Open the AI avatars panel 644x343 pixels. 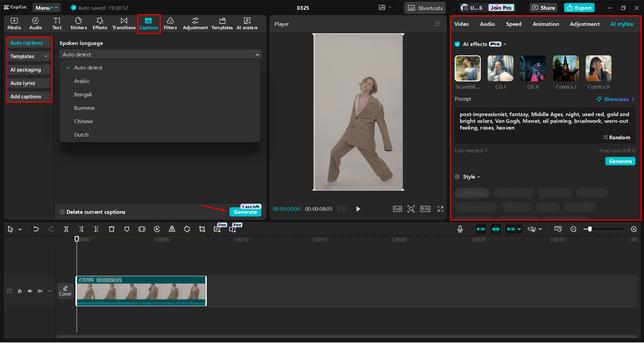click(247, 23)
